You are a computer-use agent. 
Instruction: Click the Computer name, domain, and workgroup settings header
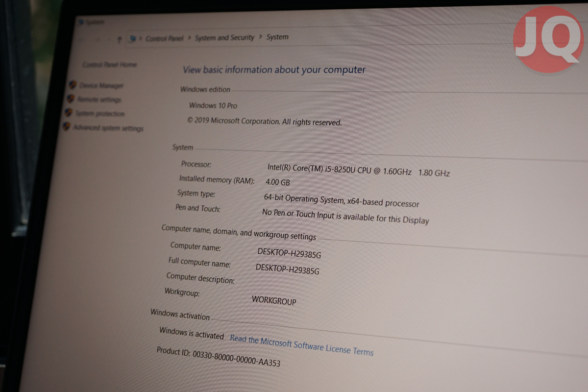pos(239,232)
